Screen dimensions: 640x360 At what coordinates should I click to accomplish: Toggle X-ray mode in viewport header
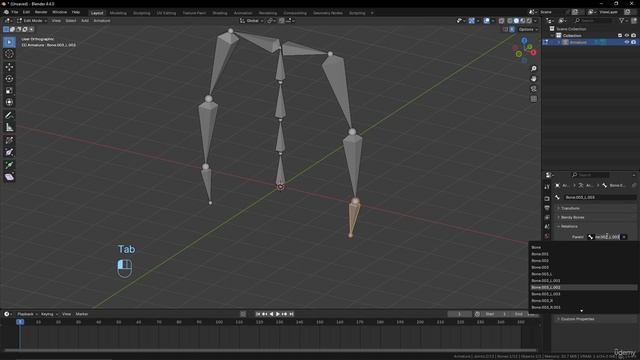pos(502,20)
